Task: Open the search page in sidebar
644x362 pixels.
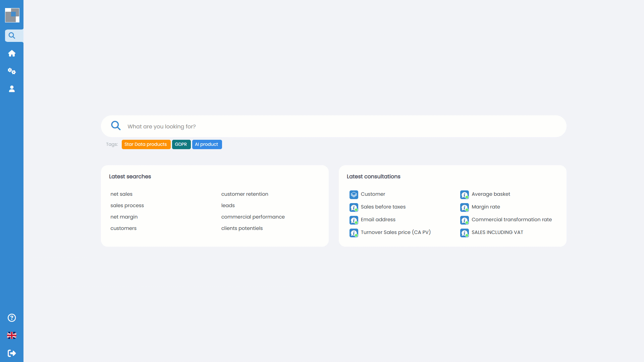Action: pos(12,36)
